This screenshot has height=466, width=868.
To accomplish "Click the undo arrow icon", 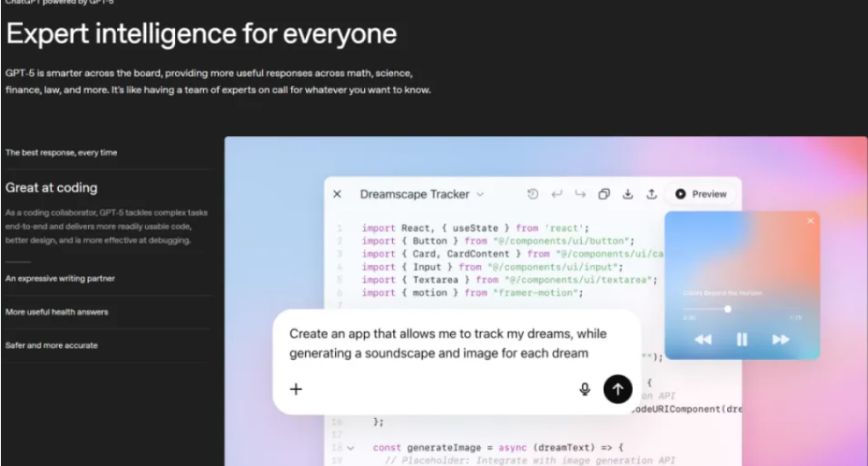I will click(x=556, y=194).
